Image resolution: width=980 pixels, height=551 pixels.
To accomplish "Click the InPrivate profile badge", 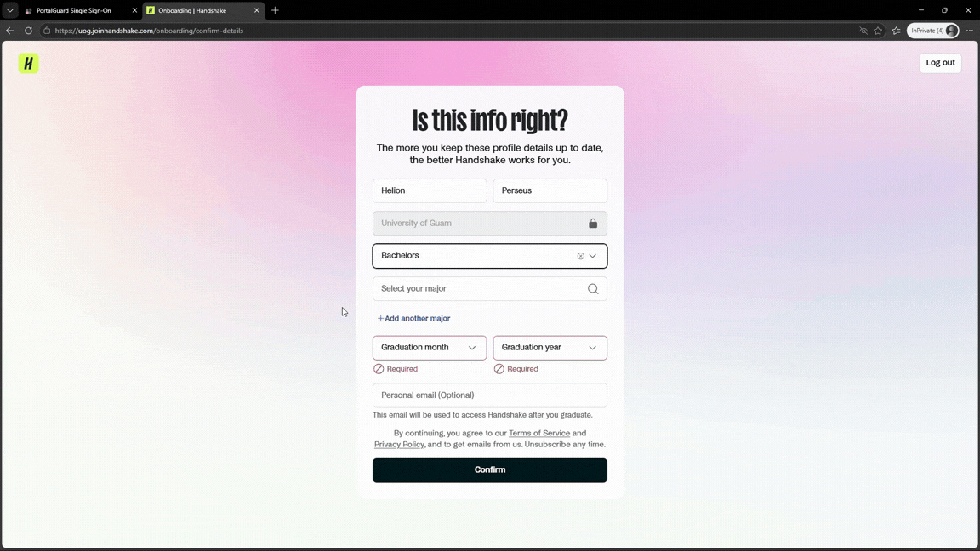I will 933,31.
